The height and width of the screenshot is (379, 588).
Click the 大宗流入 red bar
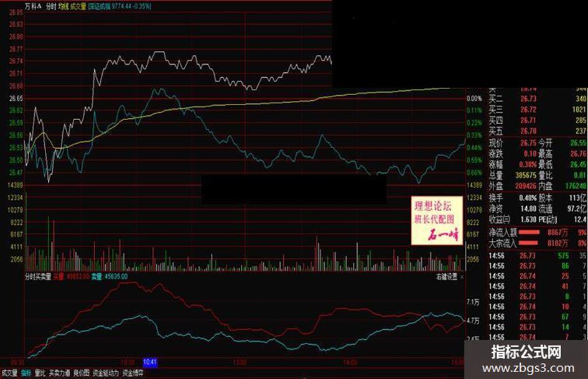click(x=528, y=243)
